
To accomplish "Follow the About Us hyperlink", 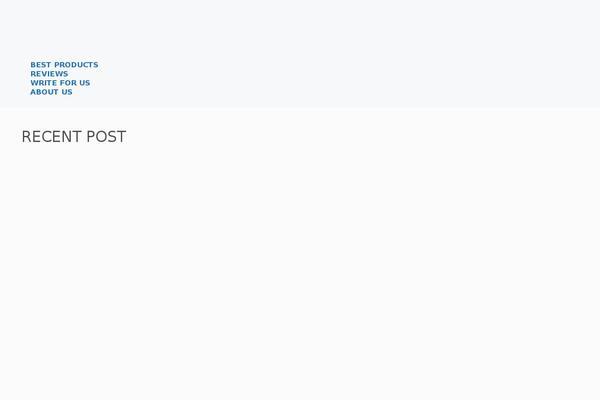I will tap(51, 92).
